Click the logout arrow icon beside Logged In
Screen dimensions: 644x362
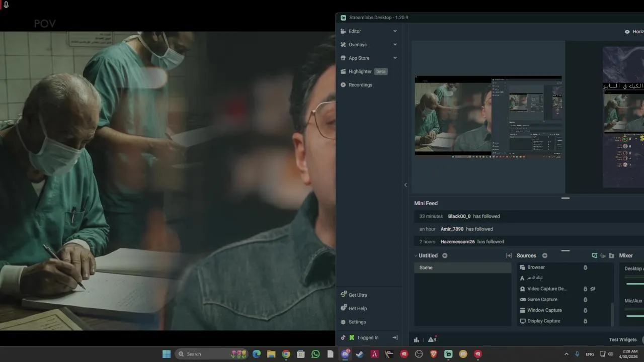(395, 337)
